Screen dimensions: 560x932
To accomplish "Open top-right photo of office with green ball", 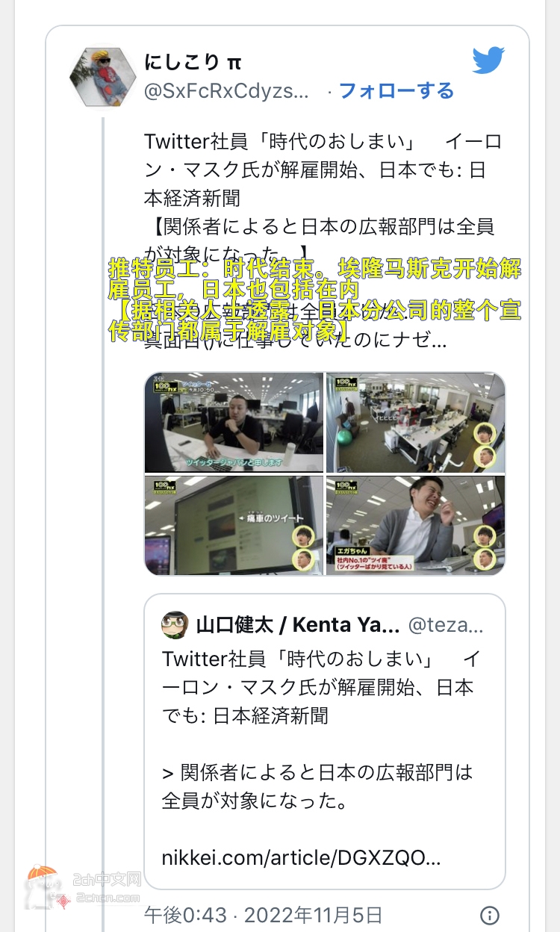I will pos(415,423).
